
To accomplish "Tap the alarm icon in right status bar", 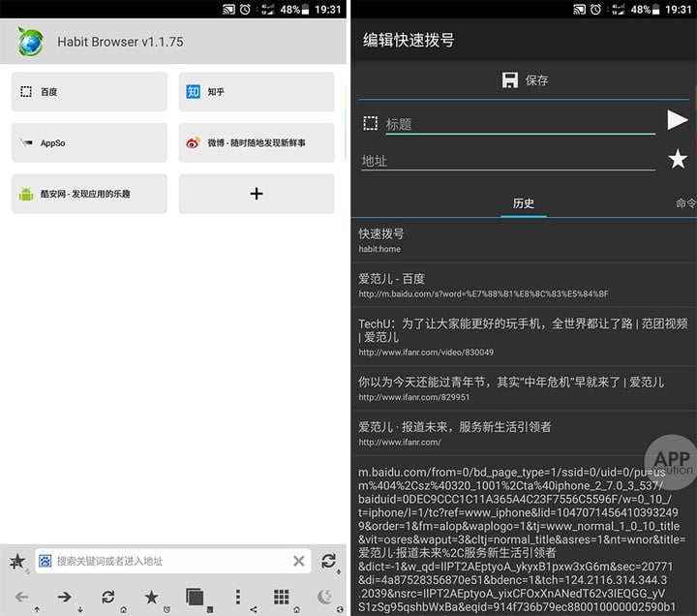I will point(595,10).
